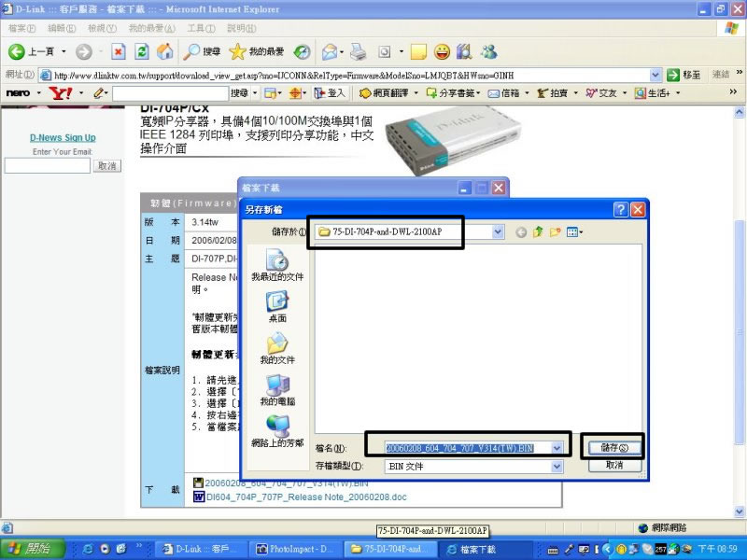This screenshot has width=747, height=560.
Task: Click the Enter Your Email input box
Action: [x=48, y=166]
